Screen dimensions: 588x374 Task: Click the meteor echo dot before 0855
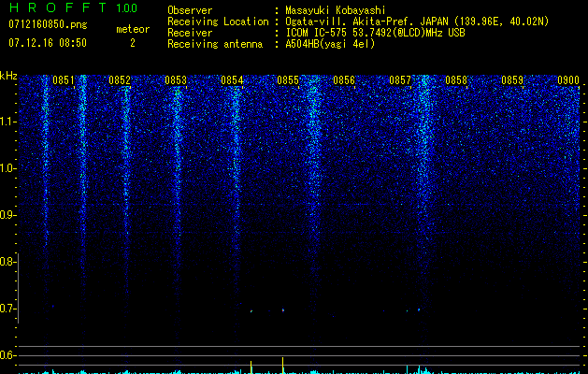(251, 311)
